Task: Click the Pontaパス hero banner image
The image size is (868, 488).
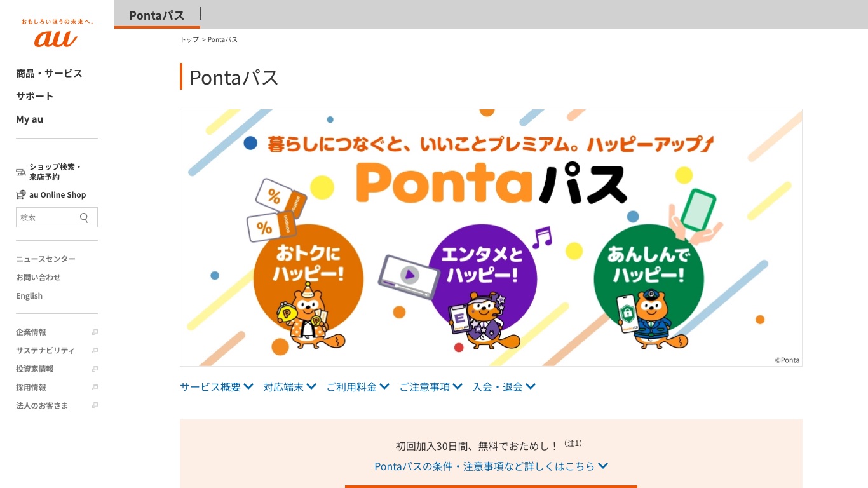Action: click(x=491, y=238)
